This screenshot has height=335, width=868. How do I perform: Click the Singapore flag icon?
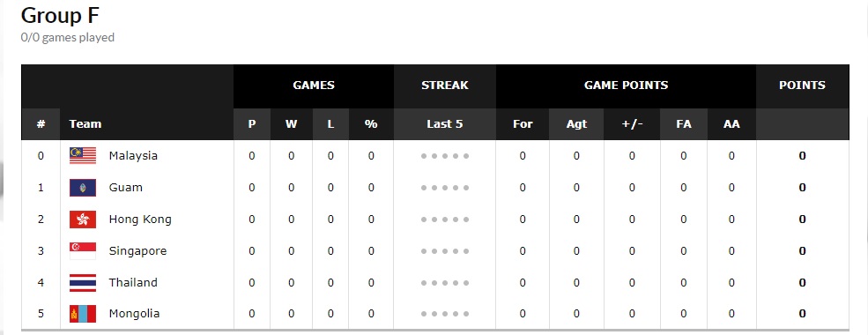coord(83,251)
